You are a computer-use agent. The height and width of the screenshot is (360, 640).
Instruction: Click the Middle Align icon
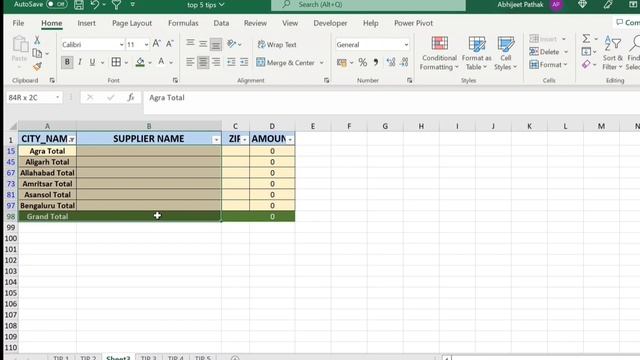(203, 44)
